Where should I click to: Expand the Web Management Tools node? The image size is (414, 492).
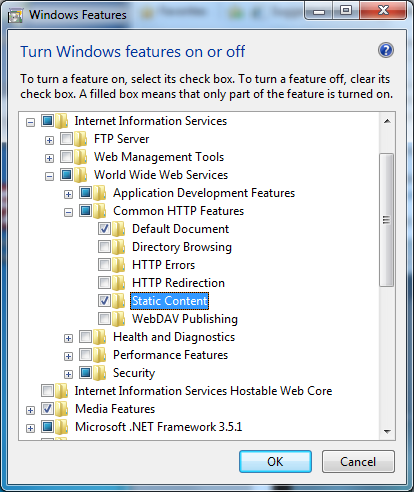[x=49, y=158]
